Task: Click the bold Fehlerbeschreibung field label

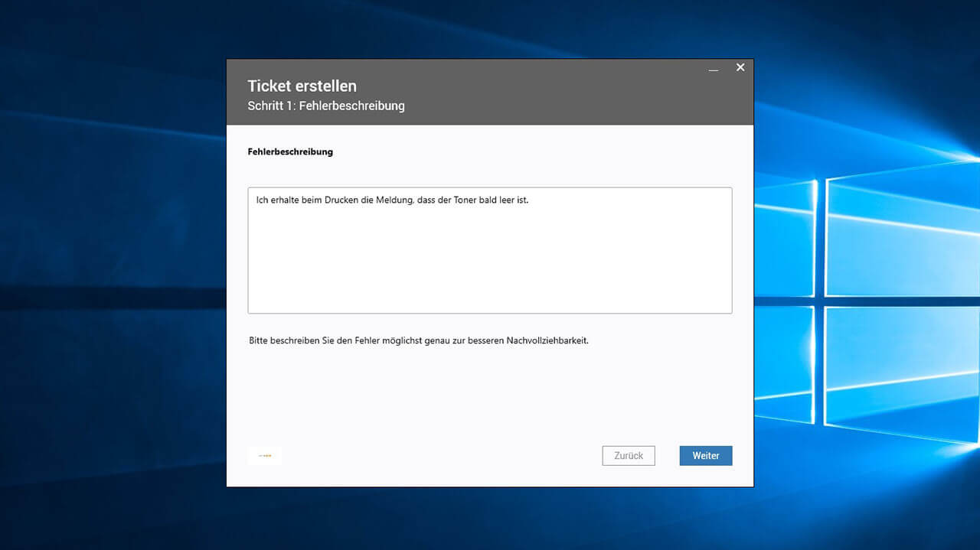Action: click(x=290, y=151)
